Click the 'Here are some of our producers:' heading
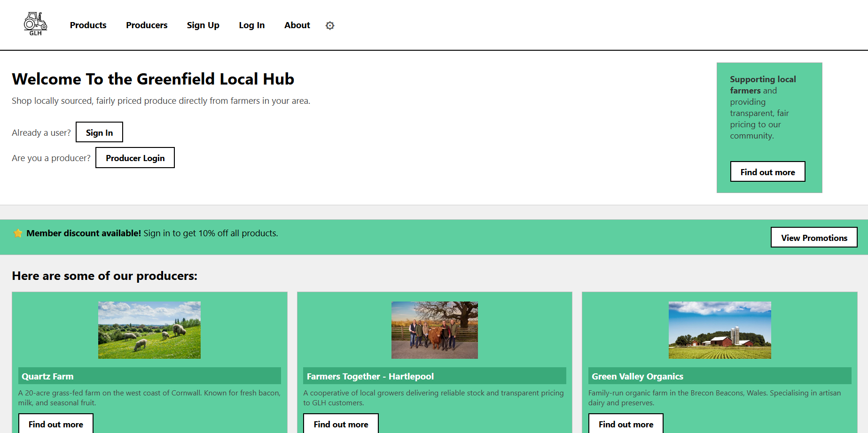Screen dimensions: 868x433 105,276
